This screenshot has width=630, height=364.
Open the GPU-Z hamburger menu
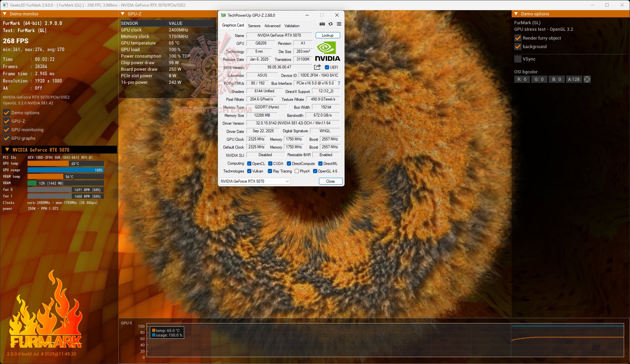coord(339,24)
